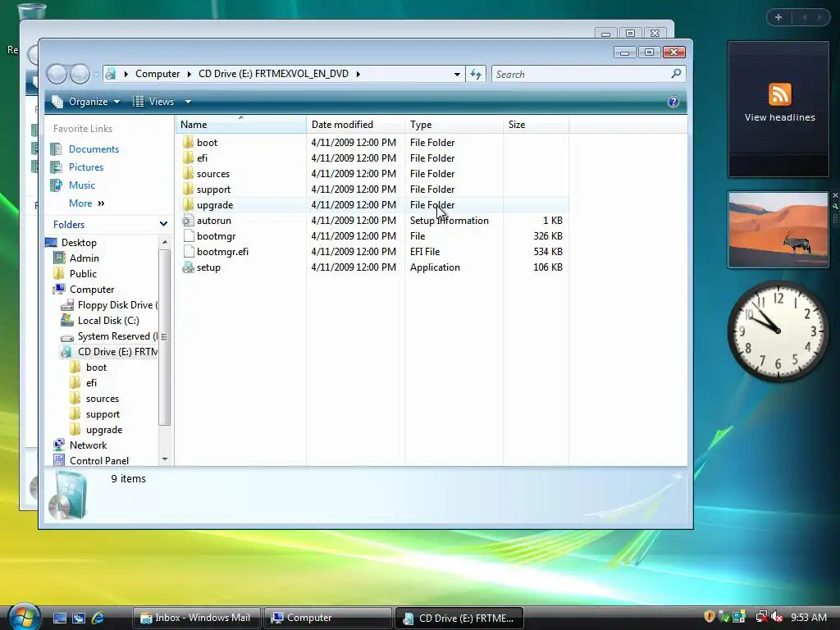Open the Views dropdown arrow

click(x=188, y=102)
